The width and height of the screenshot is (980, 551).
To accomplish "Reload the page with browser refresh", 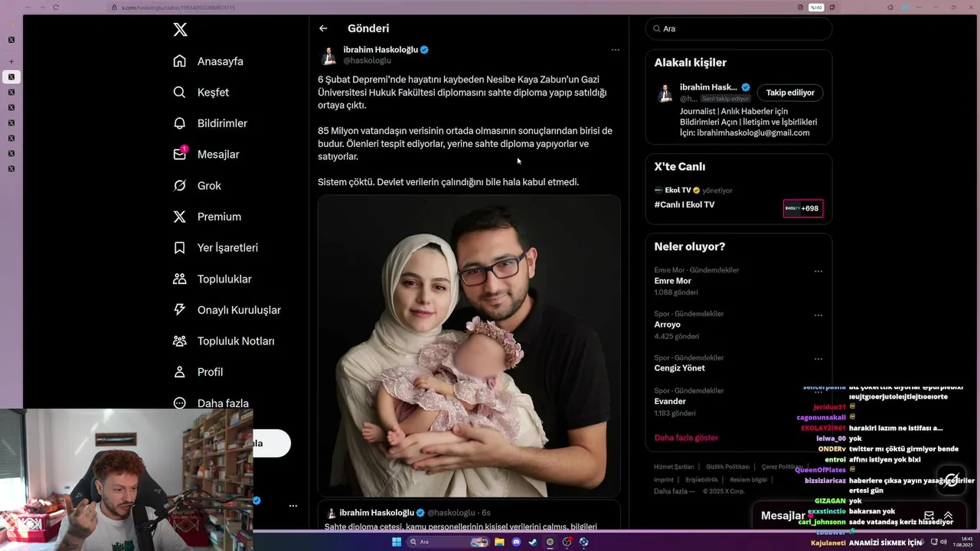I will click(x=56, y=8).
